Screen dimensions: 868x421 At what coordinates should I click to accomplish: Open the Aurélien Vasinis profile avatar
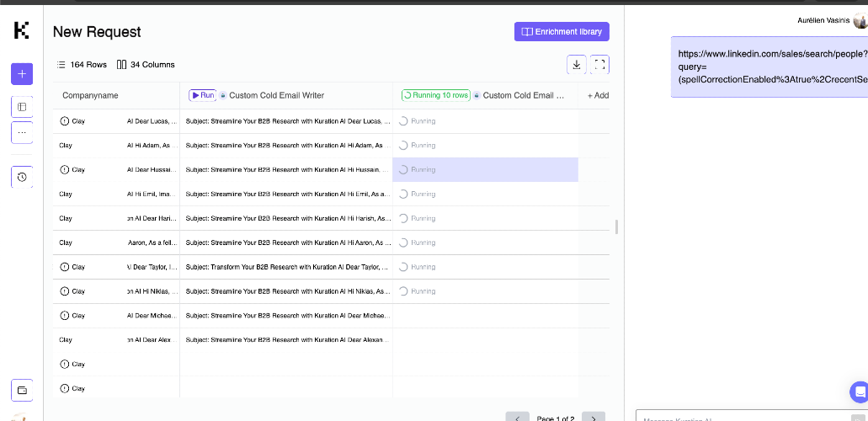(x=860, y=20)
